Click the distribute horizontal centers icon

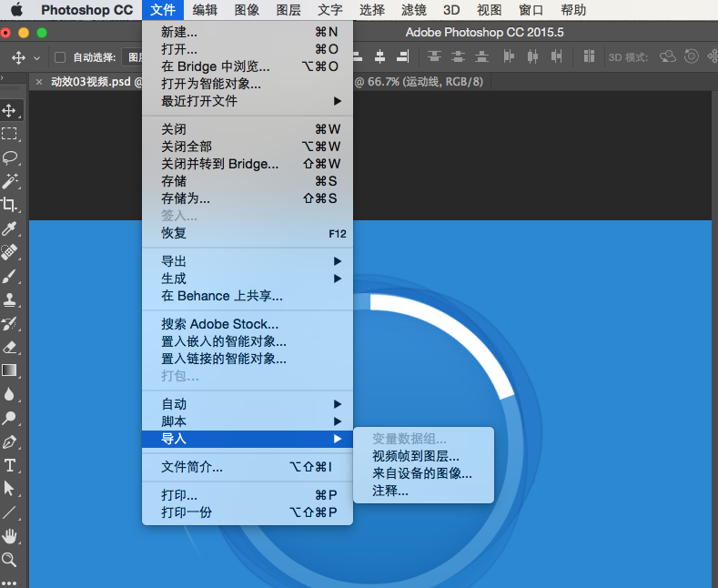(x=532, y=56)
